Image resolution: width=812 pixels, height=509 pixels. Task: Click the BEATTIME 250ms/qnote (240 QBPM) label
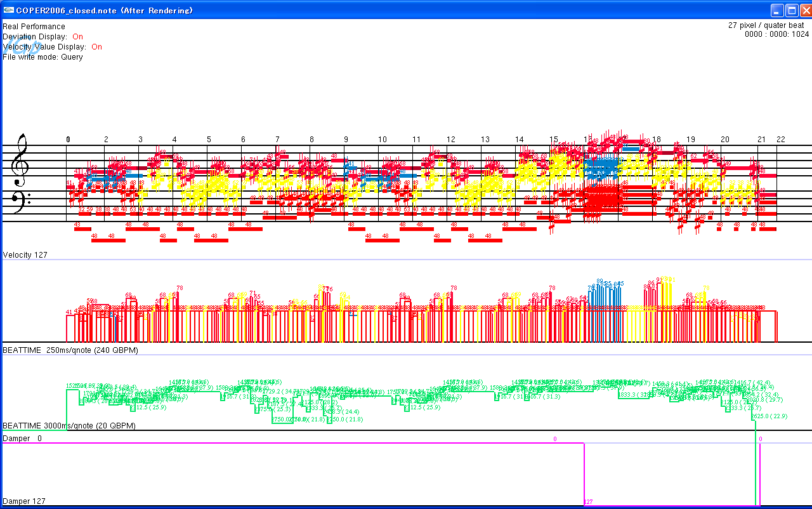pos(70,350)
